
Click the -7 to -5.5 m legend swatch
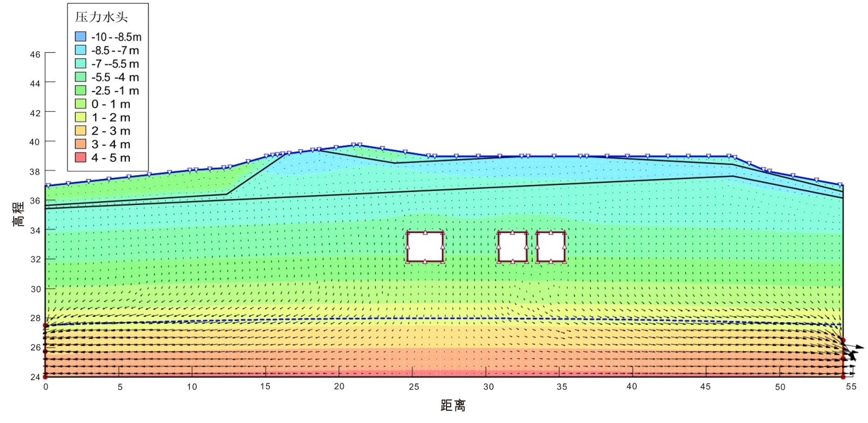80,63
